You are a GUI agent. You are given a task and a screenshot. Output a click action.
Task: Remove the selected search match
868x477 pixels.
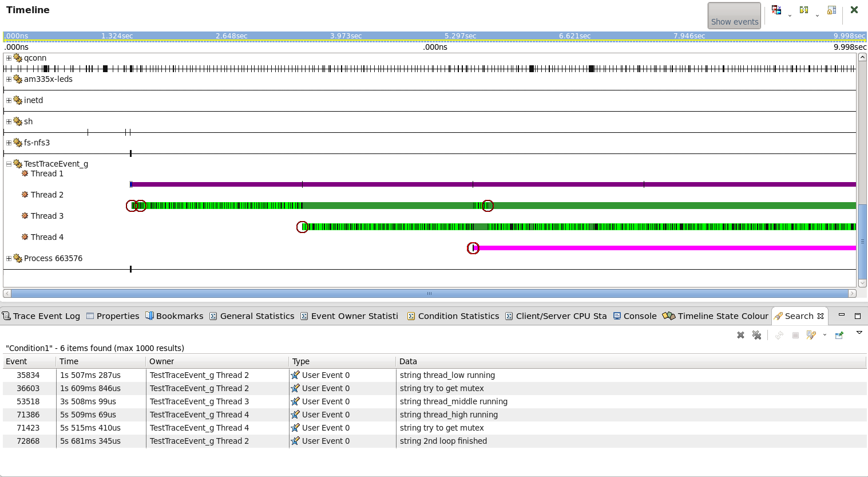click(740, 335)
